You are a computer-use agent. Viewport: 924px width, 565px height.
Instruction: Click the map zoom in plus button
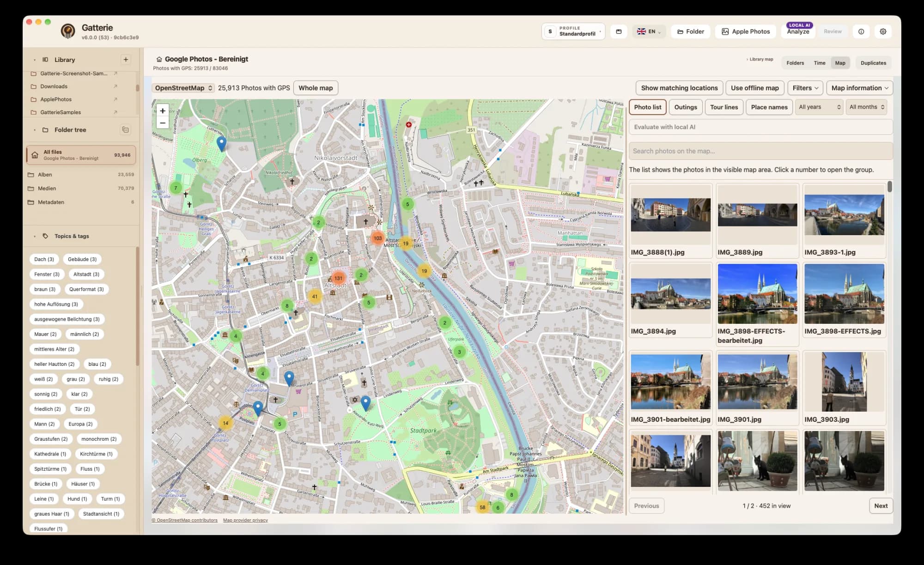click(x=162, y=111)
